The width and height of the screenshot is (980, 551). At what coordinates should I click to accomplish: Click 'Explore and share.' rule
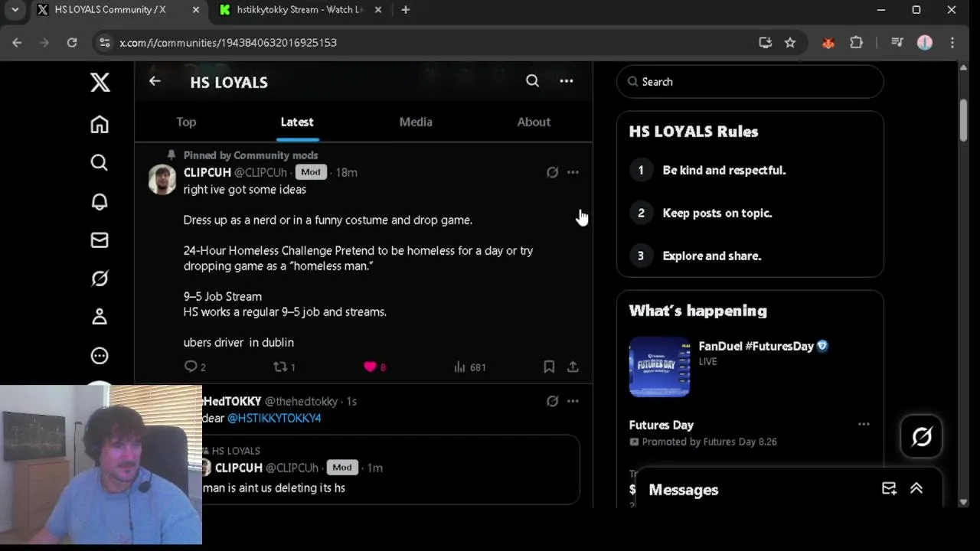[x=712, y=256]
